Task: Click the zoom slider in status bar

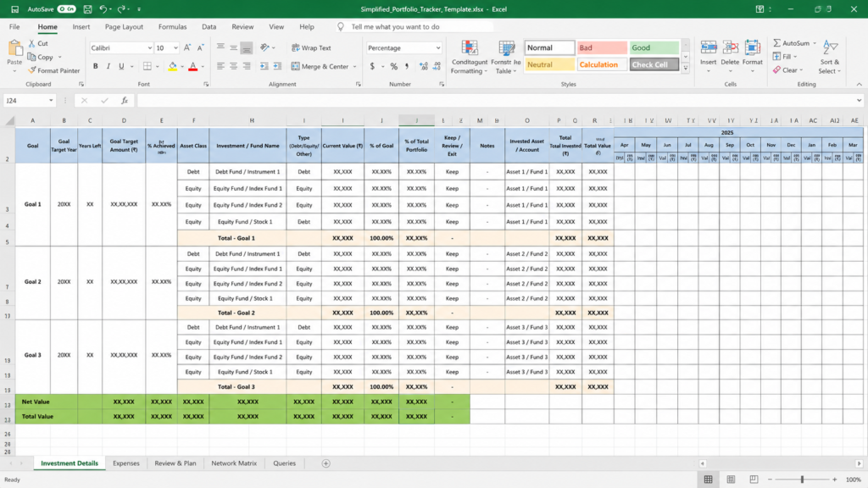Action: pos(802,480)
